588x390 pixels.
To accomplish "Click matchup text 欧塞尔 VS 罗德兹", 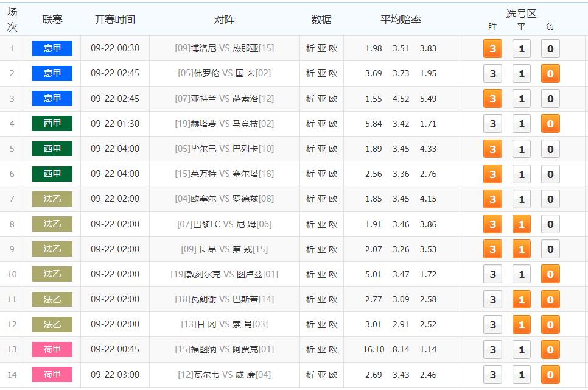I will 224,199.
